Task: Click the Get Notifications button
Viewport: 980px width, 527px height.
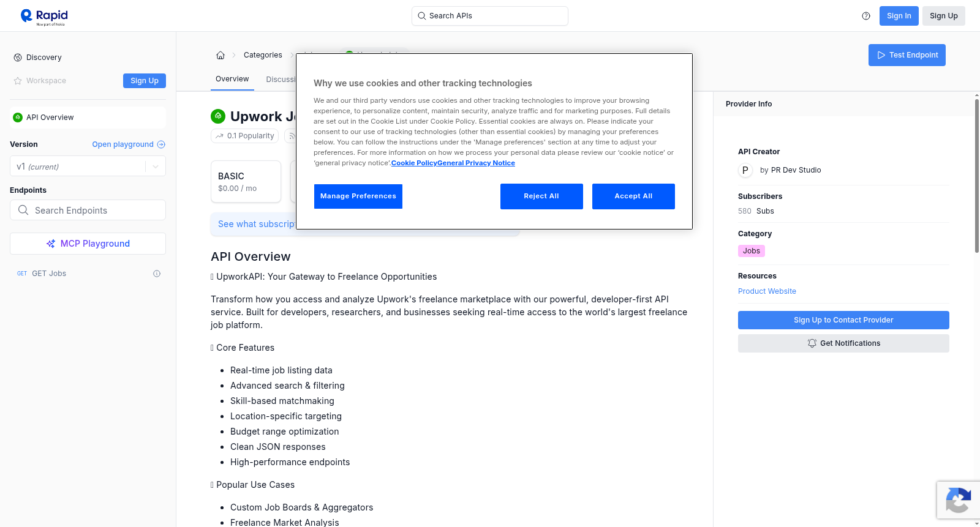Action: (843, 343)
